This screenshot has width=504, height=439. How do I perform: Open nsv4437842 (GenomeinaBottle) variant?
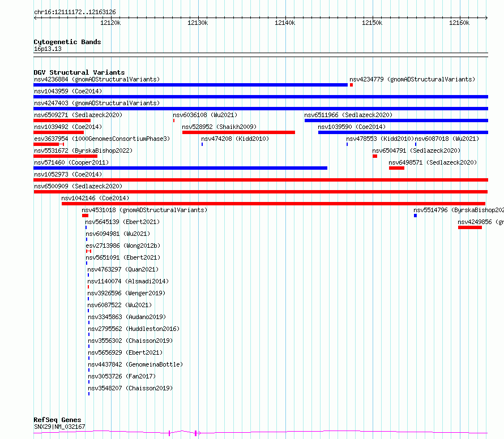(x=135, y=364)
